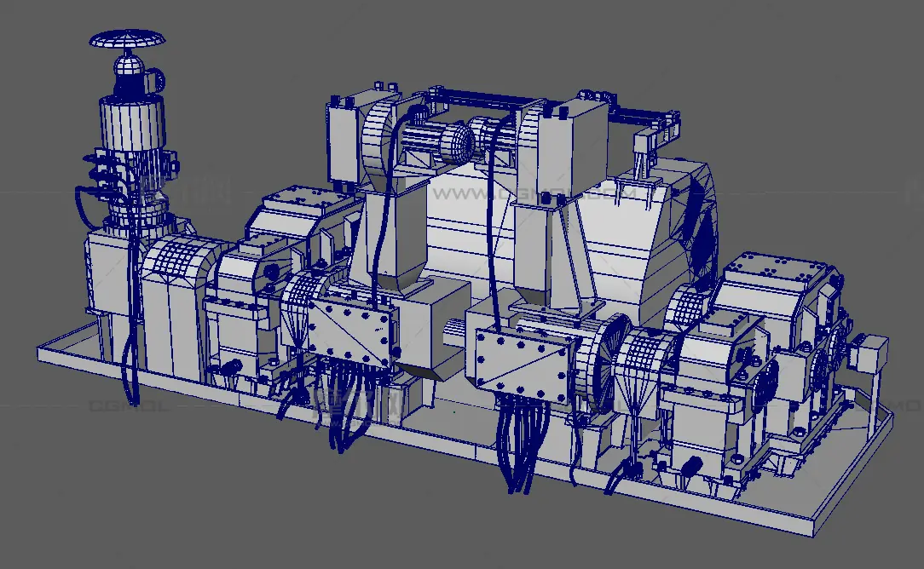924x569 pixels.
Task: Click the small box at far right edge
Action: (871, 351)
